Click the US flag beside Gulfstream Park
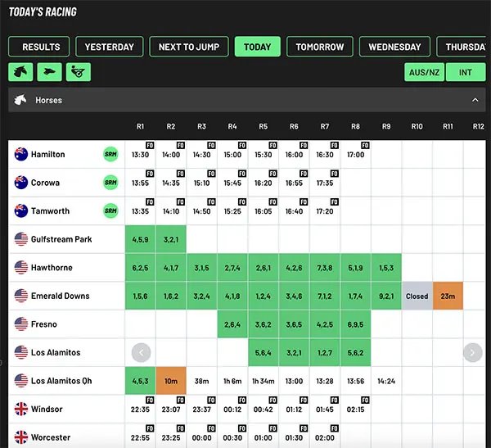Viewport: 491px width, 448px height. [x=21, y=239]
